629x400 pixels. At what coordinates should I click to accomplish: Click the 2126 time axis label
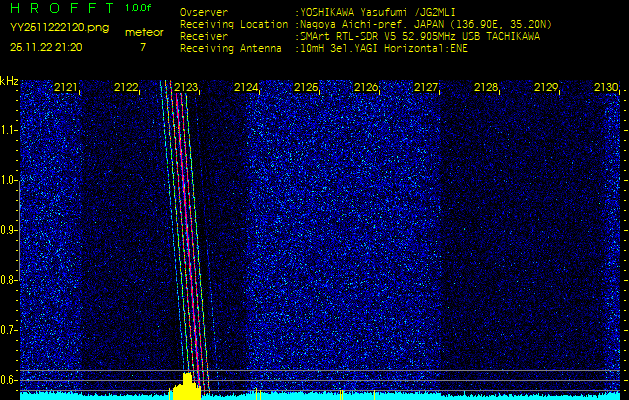coord(366,87)
